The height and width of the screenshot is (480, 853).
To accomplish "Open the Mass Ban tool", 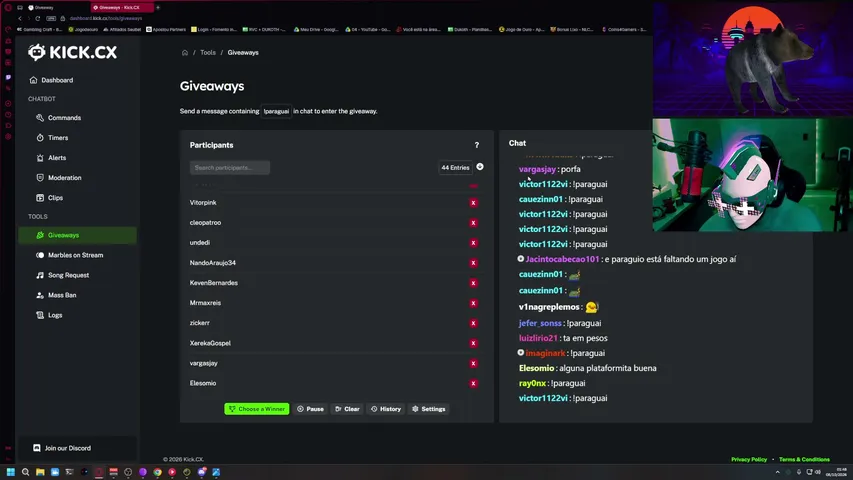I will tap(56, 295).
